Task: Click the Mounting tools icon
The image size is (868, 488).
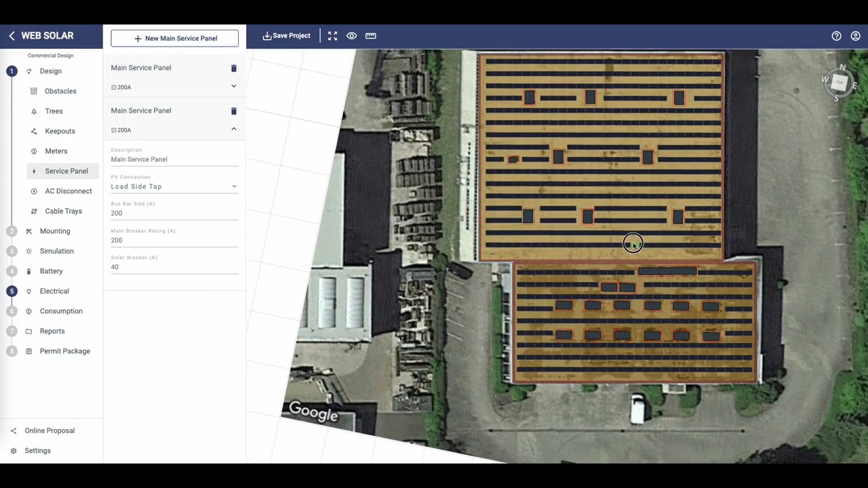Action: [28, 231]
